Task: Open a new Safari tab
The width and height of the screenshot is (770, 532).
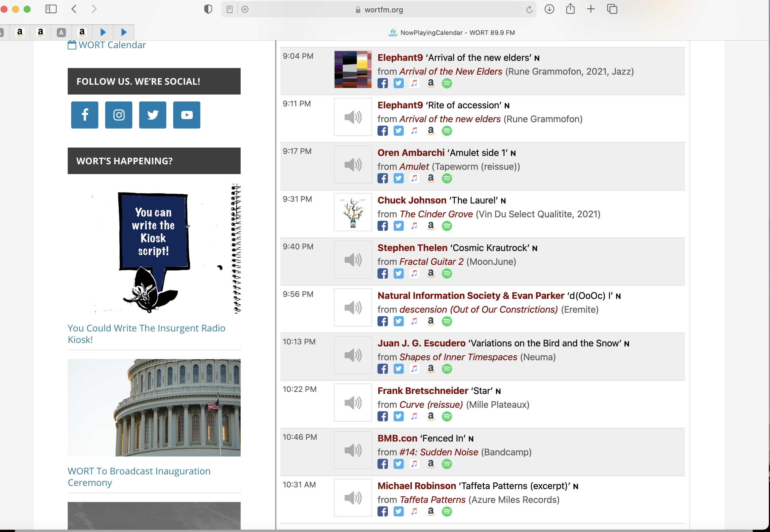Action: point(591,9)
